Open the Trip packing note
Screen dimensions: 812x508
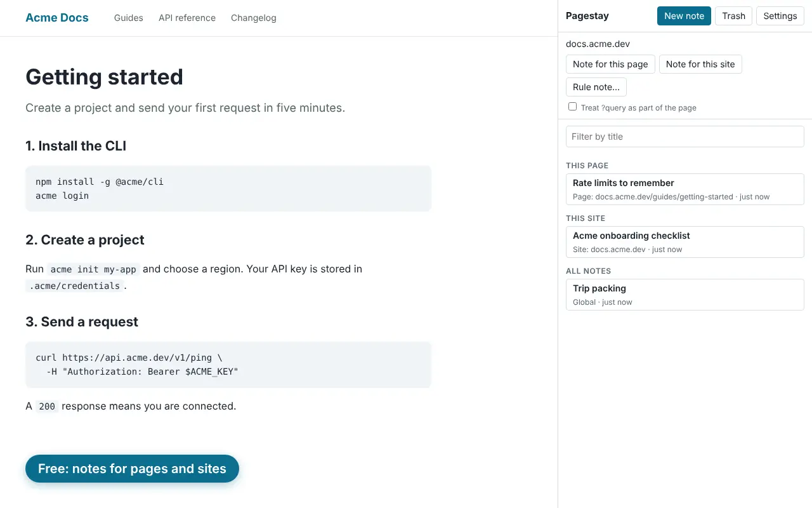[x=685, y=295]
